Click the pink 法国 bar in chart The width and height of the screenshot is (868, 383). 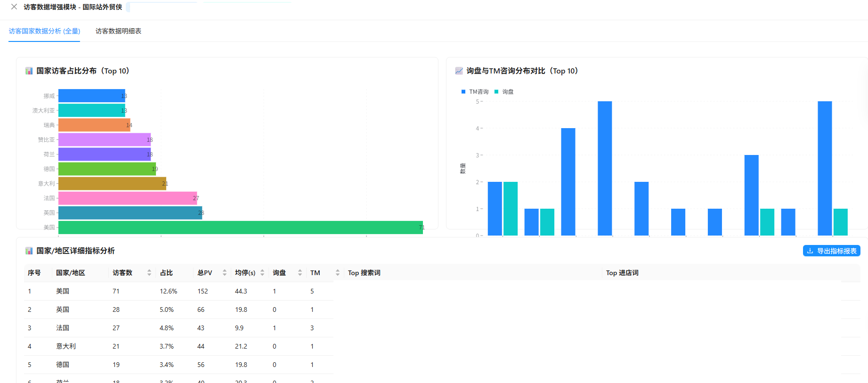(x=127, y=198)
